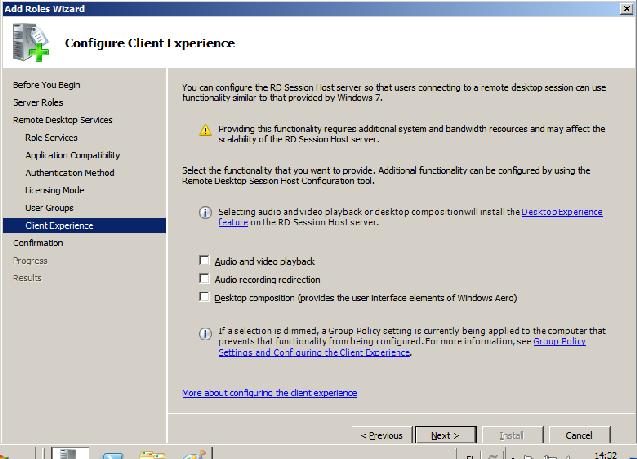
Task: Enable Audio and video playback checkbox
Action: 204,260
